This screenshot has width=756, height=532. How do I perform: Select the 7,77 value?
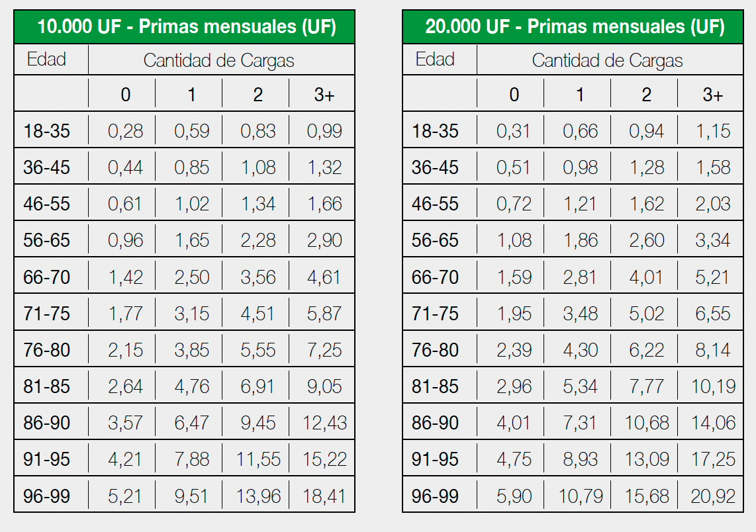[646, 386]
